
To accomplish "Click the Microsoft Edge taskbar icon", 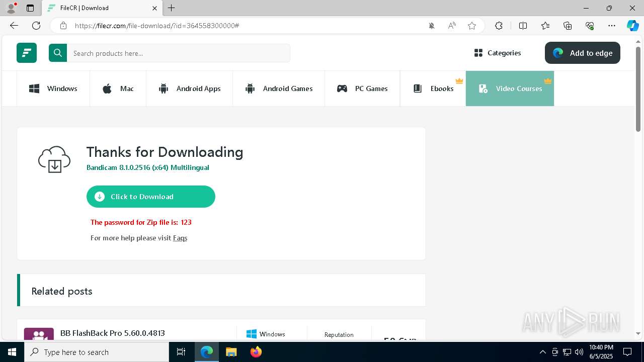I will [x=207, y=352].
